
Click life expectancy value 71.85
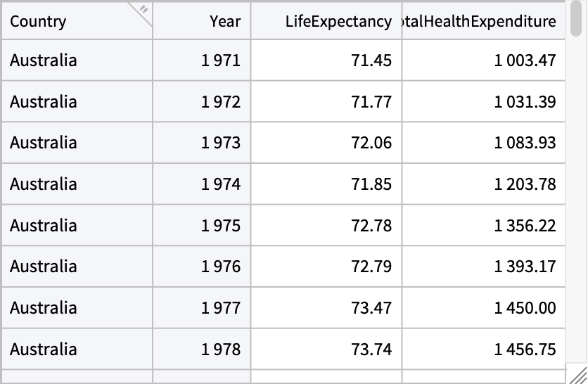pyautogui.click(x=371, y=184)
